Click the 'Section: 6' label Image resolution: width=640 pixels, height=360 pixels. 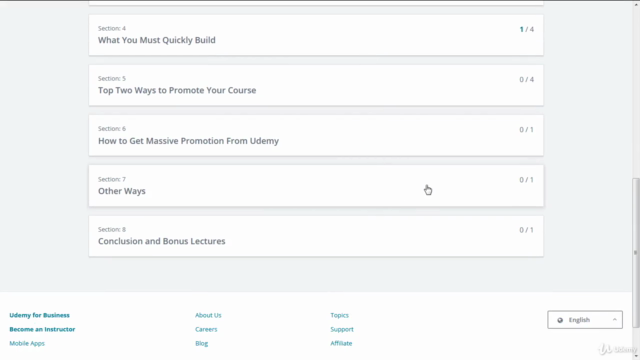coord(112,129)
